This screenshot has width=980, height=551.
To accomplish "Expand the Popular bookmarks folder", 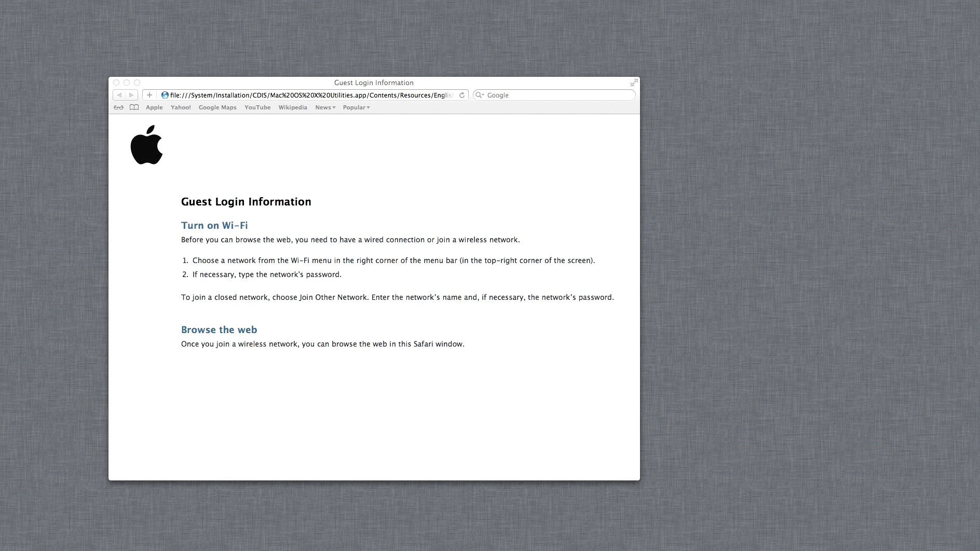I will (356, 107).
